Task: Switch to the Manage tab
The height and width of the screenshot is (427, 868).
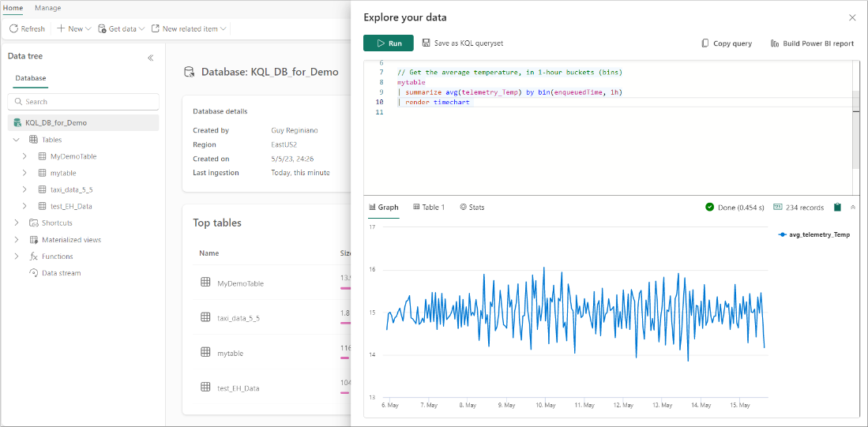Action: [x=47, y=8]
